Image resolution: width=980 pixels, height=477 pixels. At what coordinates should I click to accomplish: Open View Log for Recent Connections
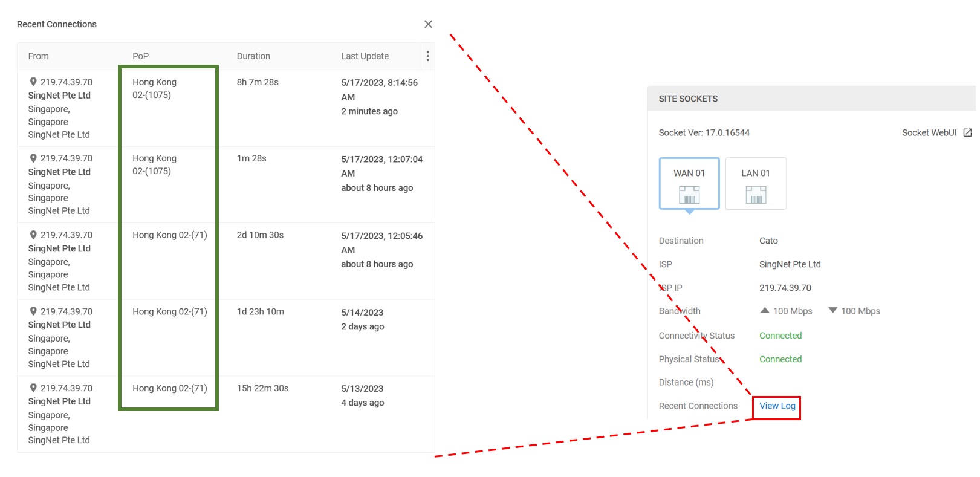777,406
